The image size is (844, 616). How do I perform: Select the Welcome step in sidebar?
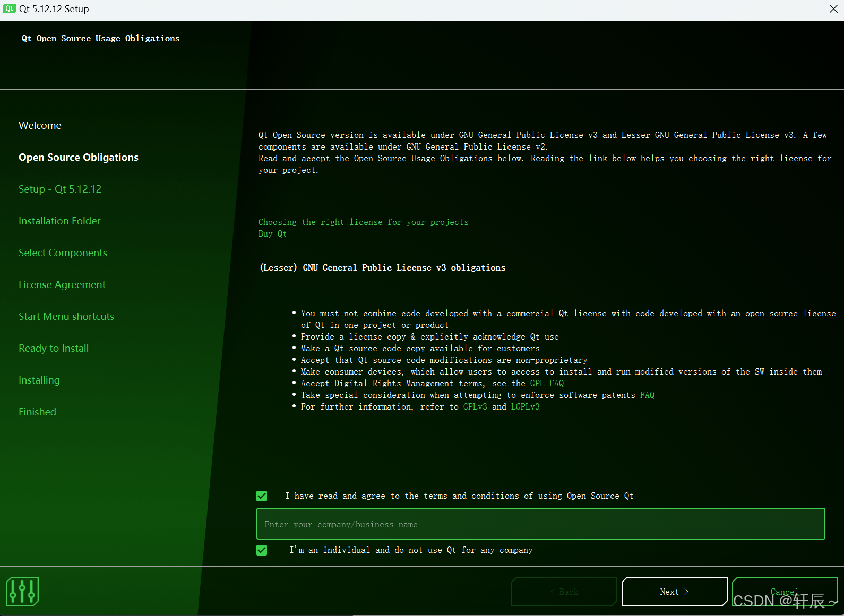click(40, 125)
